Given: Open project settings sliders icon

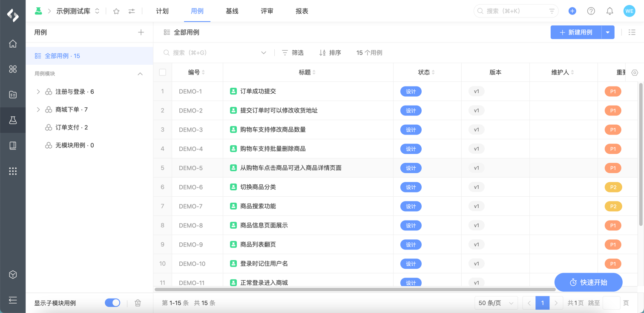Looking at the screenshot, I should click(x=132, y=11).
